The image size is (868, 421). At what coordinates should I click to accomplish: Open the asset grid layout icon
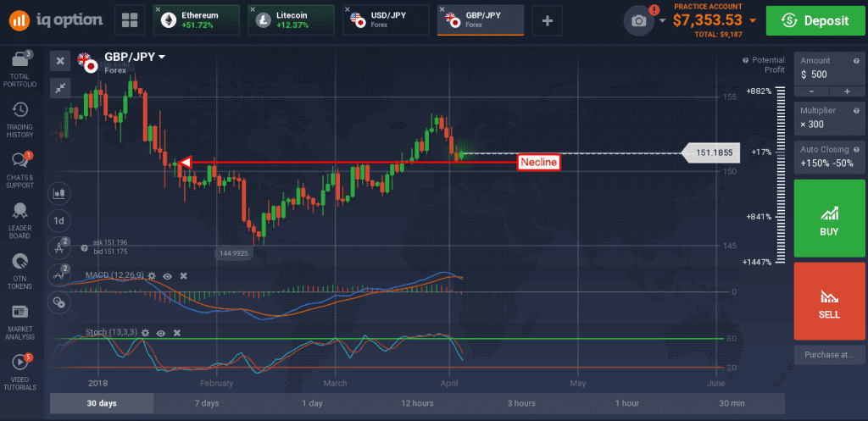pyautogui.click(x=130, y=20)
